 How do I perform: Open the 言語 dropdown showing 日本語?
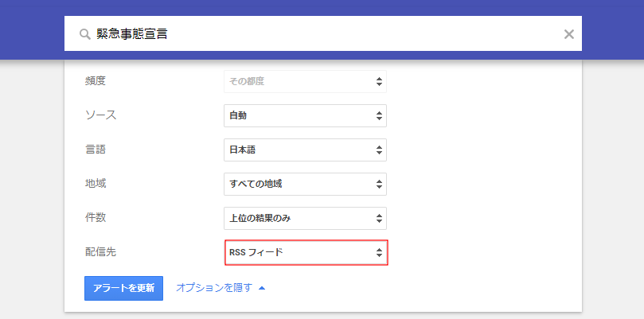(x=305, y=150)
